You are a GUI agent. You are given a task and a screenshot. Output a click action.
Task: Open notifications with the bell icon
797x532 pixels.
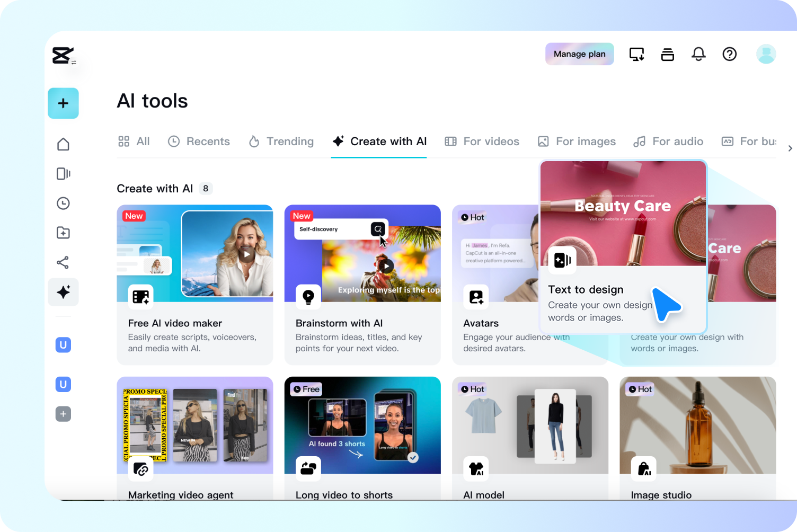698,54
